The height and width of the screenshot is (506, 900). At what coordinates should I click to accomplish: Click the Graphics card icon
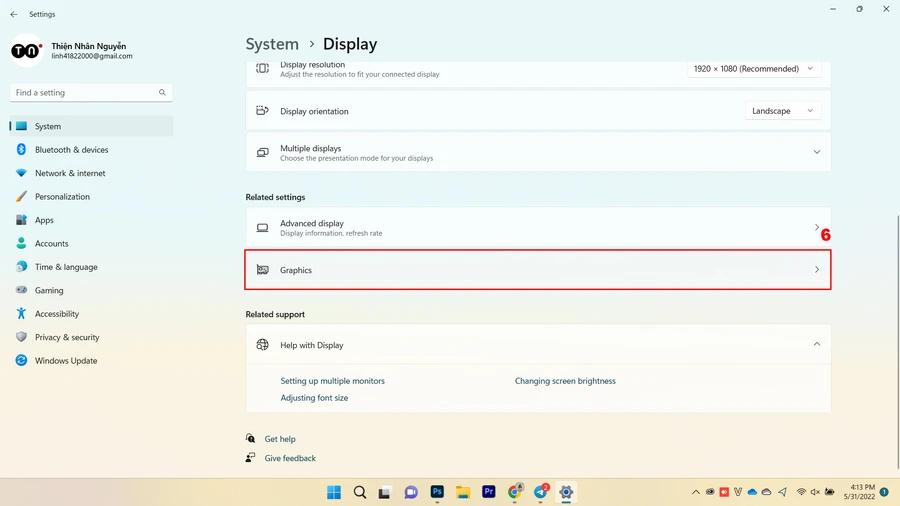coord(262,270)
